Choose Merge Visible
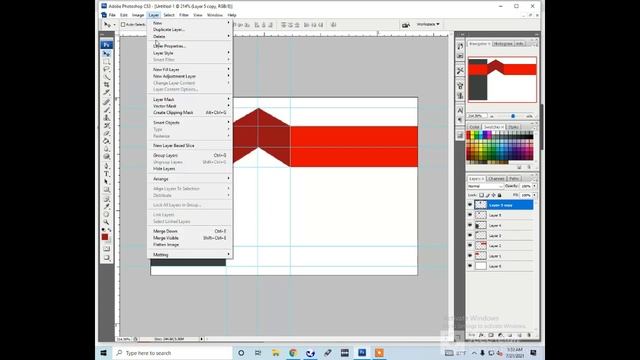The height and width of the screenshot is (360, 640). tap(190, 238)
